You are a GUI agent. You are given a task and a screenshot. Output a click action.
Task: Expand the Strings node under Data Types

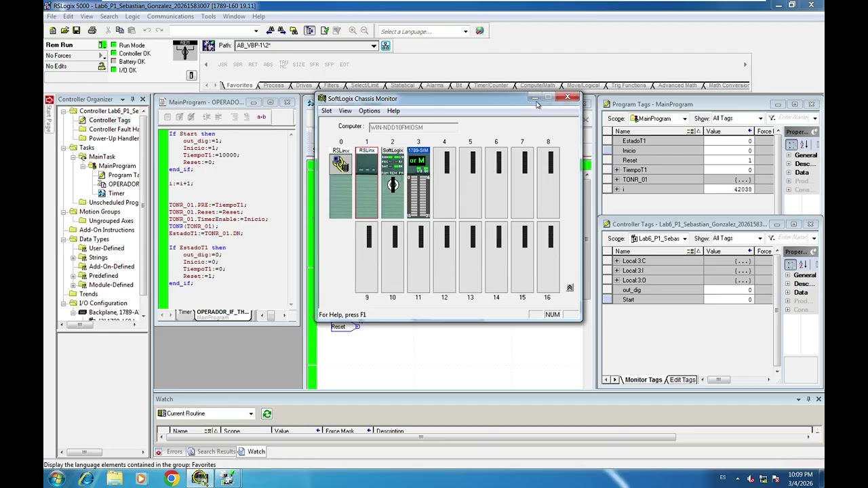point(73,258)
